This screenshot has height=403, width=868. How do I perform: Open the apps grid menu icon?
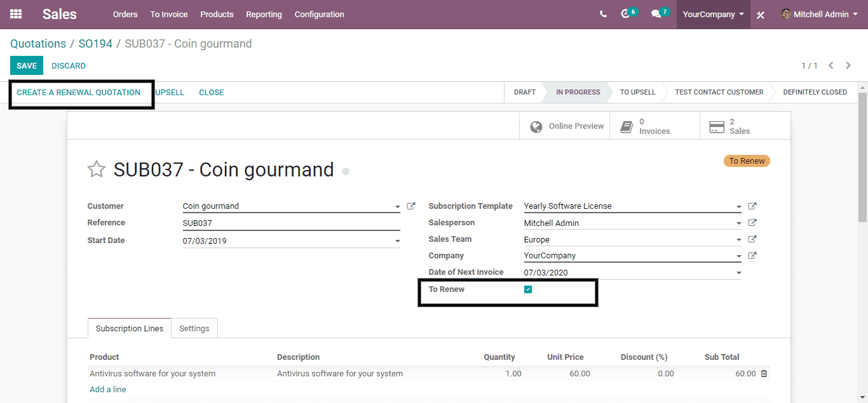coord(16,14)
